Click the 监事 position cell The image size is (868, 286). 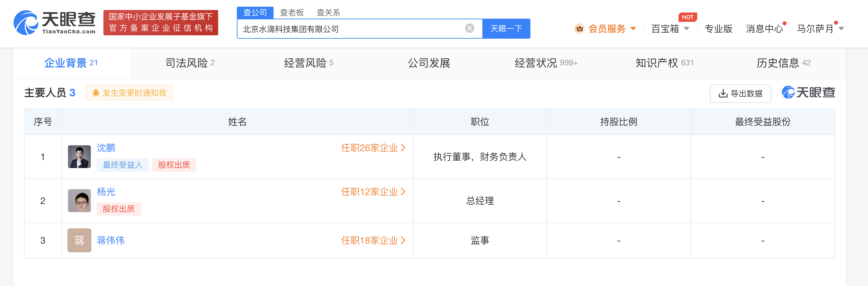480,240
